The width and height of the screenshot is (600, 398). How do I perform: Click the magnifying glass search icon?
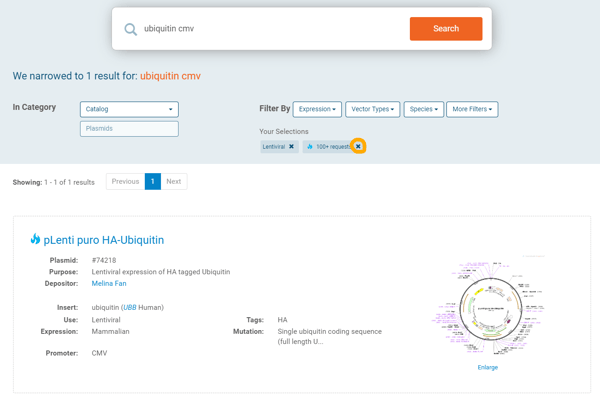[x=130, y=29]
